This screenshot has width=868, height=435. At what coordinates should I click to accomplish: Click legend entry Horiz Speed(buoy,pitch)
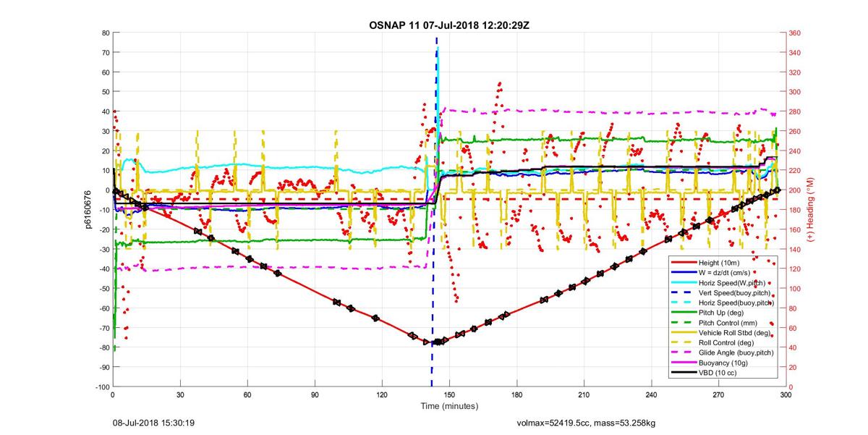[736, 303]
